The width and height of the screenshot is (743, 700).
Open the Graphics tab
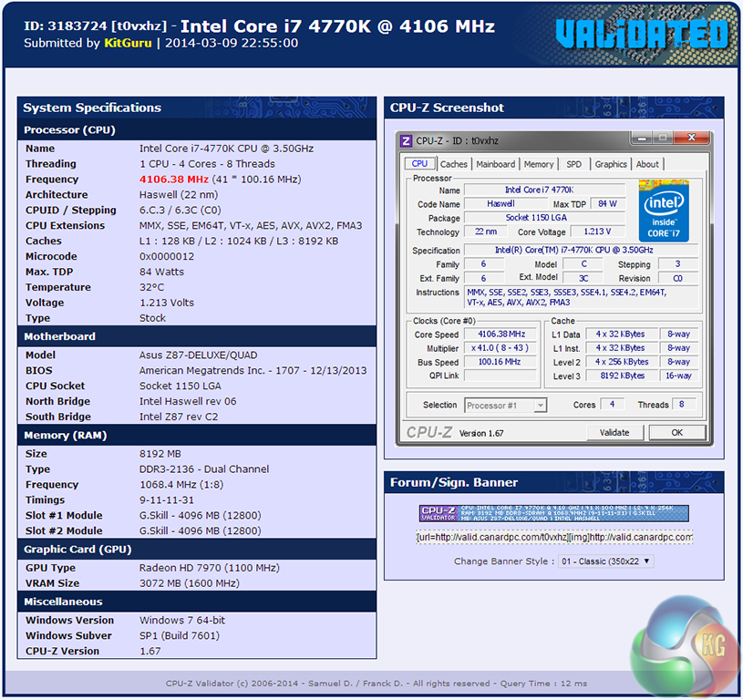[611, 164]
